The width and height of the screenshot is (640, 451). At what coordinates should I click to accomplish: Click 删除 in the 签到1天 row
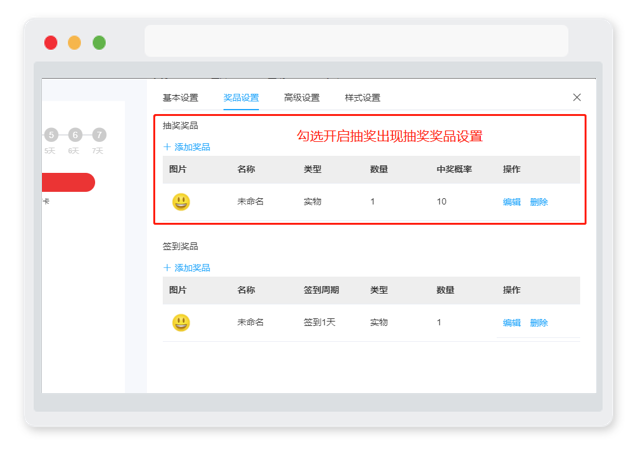pyautogui.click(x=539, y=322)
